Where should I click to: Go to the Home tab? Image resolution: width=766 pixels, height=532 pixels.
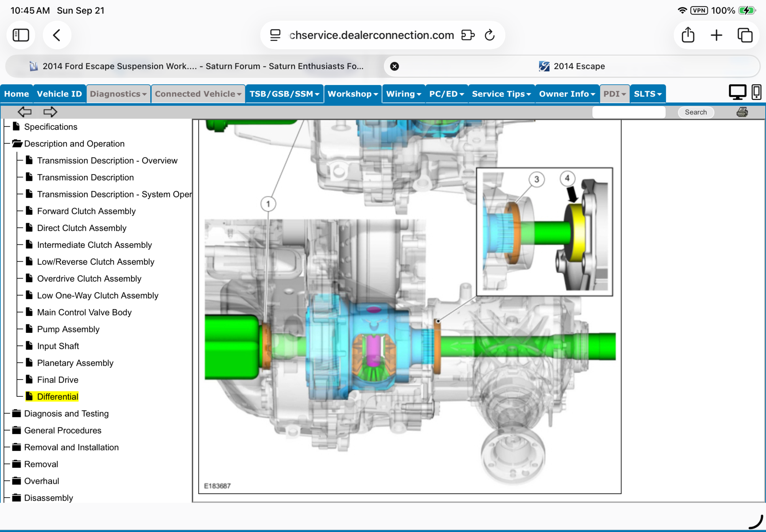(16, 94)
